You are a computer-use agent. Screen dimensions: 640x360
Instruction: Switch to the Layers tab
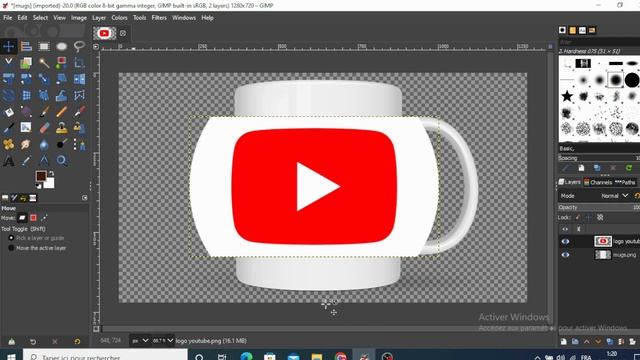(x=569, y=182)
